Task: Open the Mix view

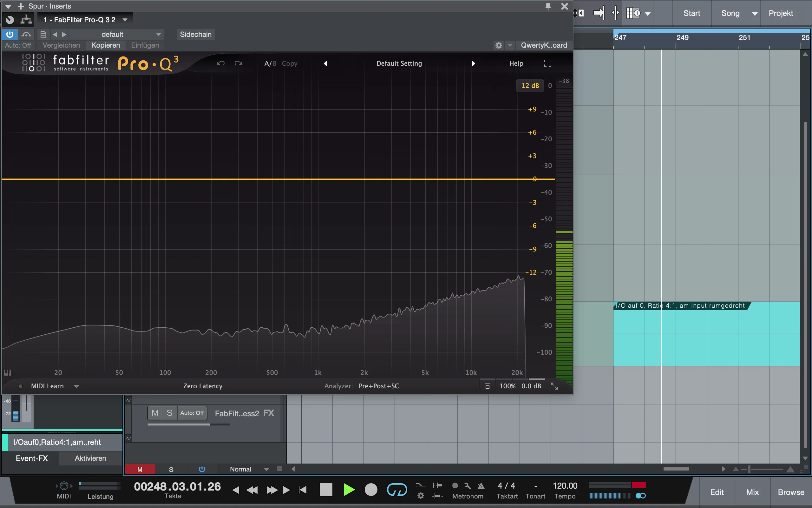Action: coord(752,492)
